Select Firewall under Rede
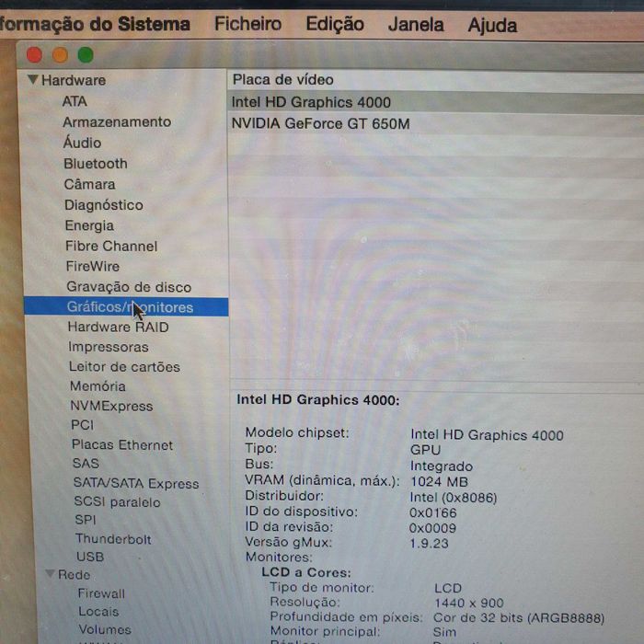This screenshot has height=644, width=644. point(101,593)
